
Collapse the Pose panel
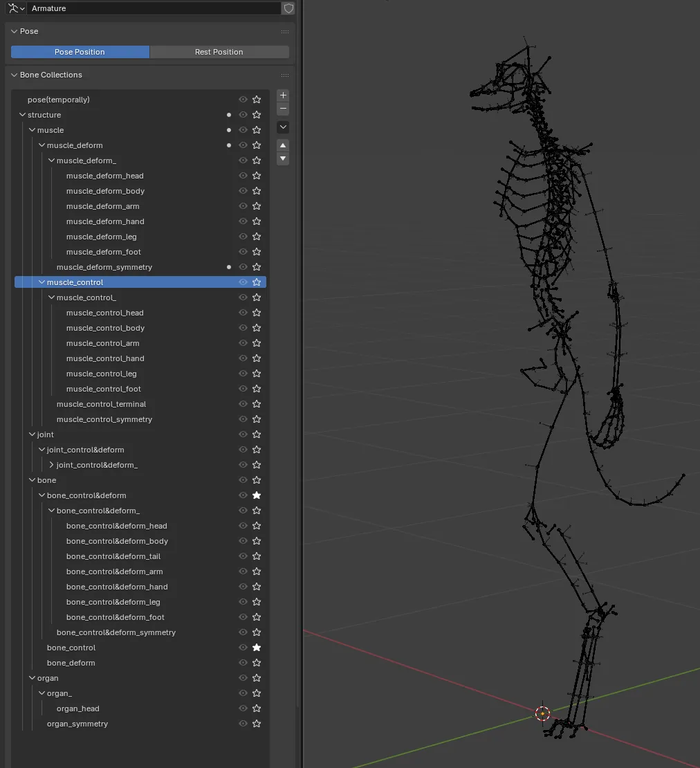15,31
